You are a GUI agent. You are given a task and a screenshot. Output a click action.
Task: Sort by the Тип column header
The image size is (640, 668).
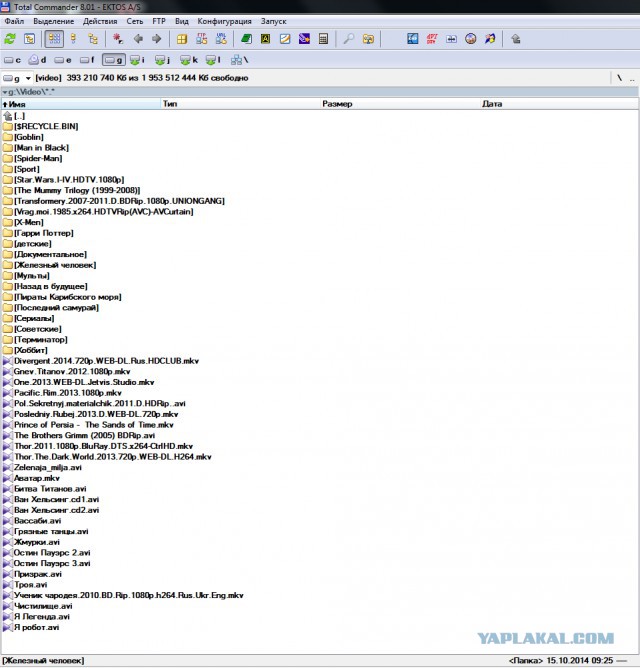[240, 104]
